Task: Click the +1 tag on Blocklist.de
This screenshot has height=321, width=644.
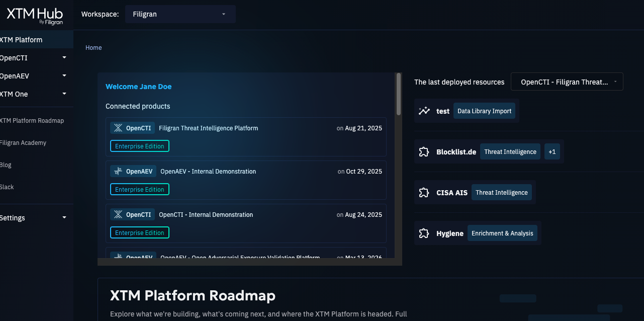Action: coord(552,152)
